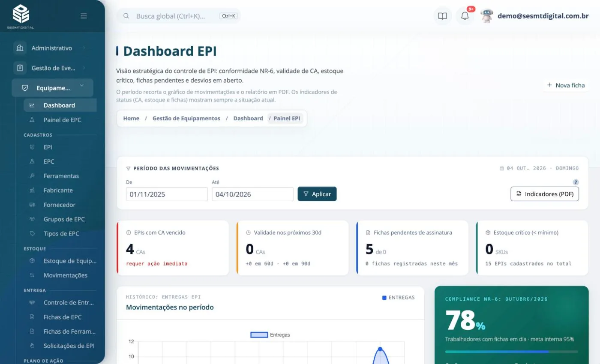The width and height of the screenshot is (600, 364).
Task: Expand the Gestão de Eventos chevron
Action: (84, 68)
